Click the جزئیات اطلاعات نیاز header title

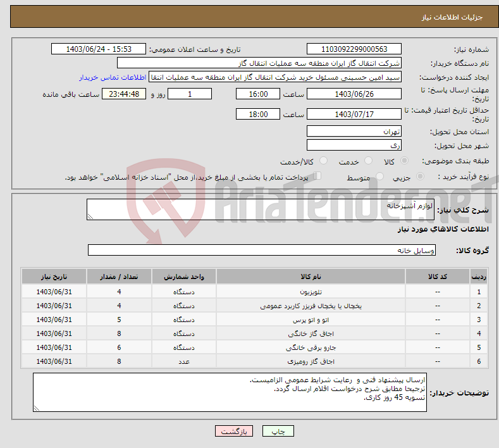point(452,17)
